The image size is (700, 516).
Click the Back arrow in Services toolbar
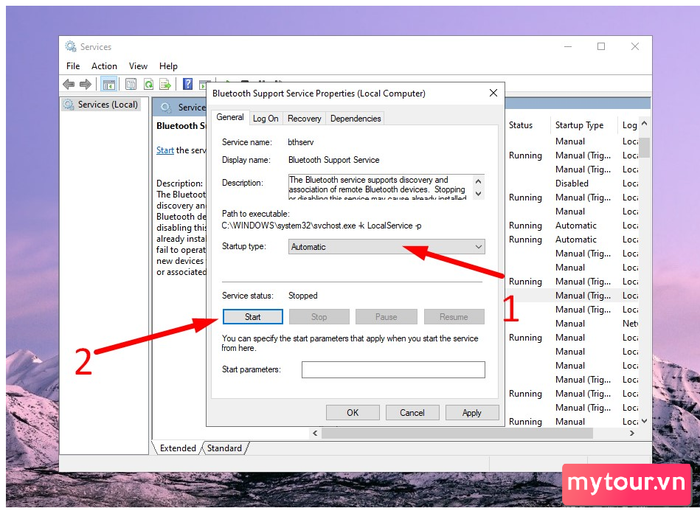(69, 84)
